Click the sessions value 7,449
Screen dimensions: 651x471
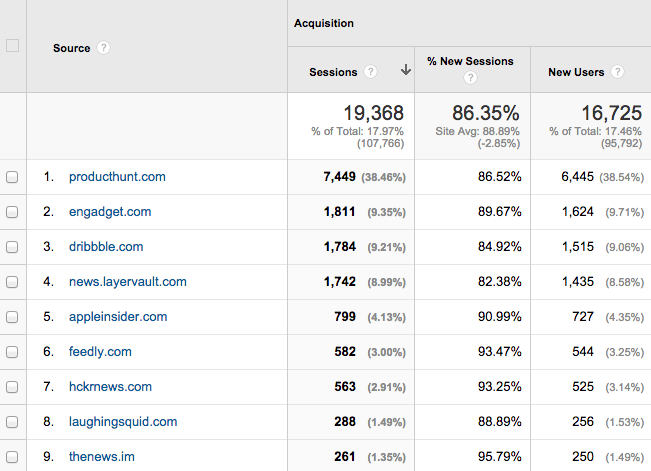[x=339, y=177]
